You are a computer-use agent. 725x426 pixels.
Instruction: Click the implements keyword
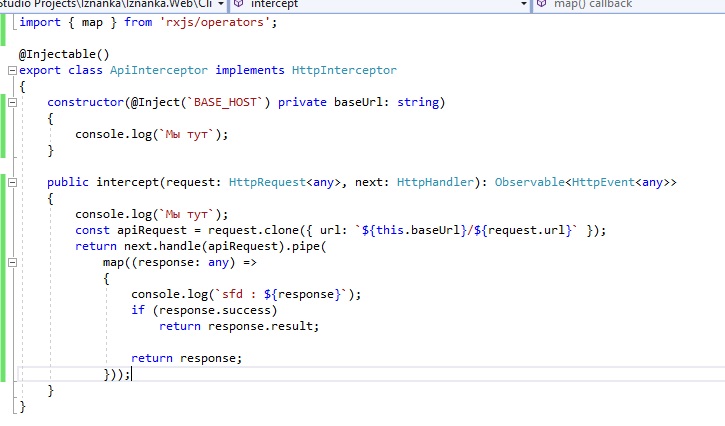coord(250,70)
